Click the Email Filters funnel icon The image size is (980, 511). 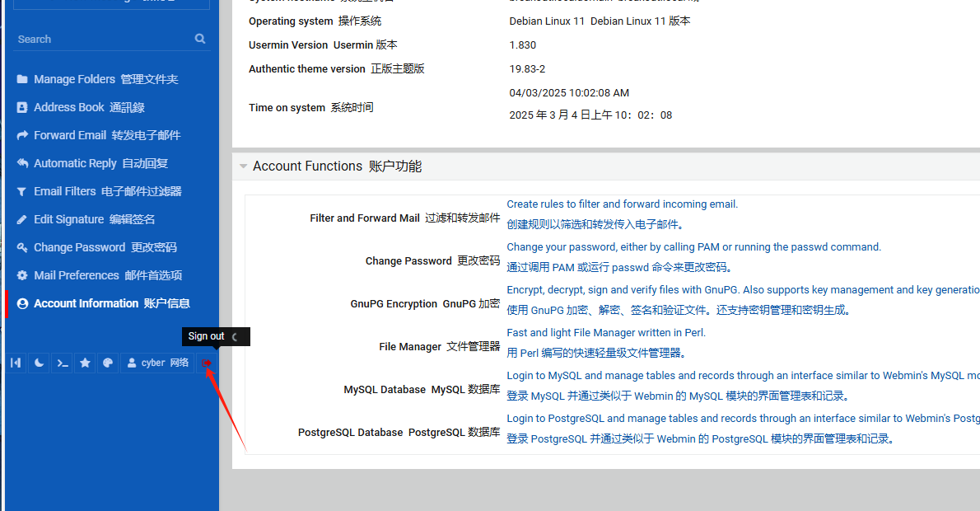tap(22, 191)
